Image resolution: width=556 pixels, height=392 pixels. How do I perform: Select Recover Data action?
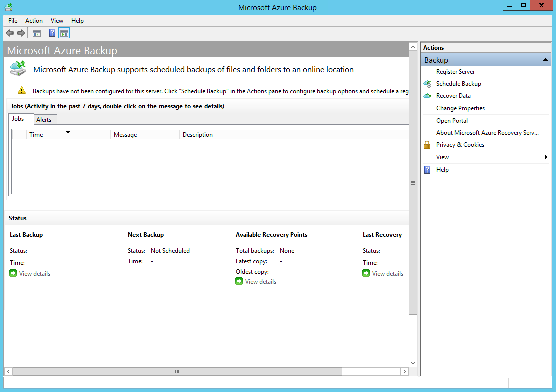[x=453, y=96]
